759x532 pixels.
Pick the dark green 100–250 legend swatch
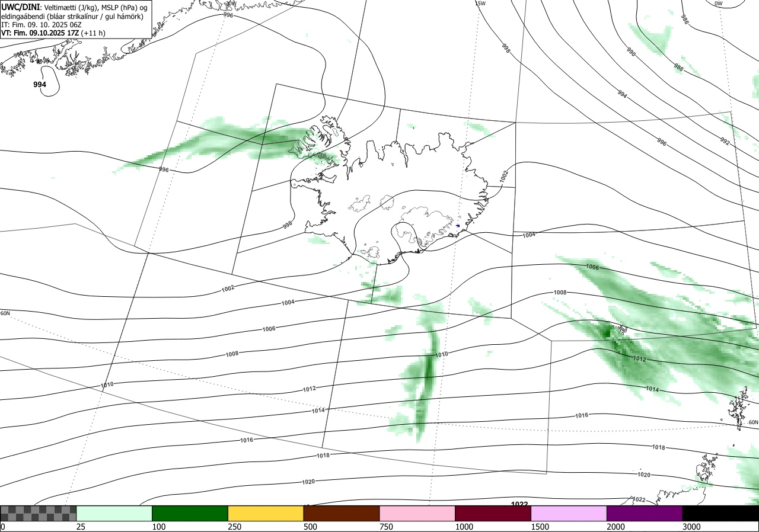pyautogui.click(x=190, y=513)
